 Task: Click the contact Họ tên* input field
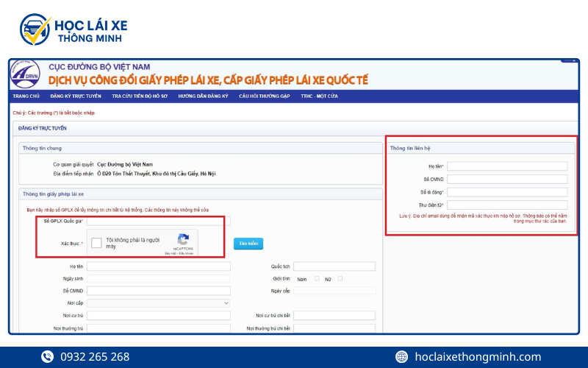[507, 166]
